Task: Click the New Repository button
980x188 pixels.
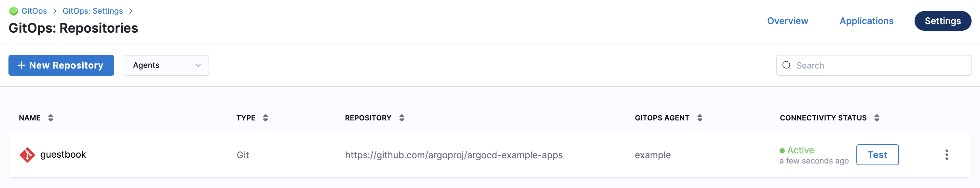Action: click(x=61, y=65)
